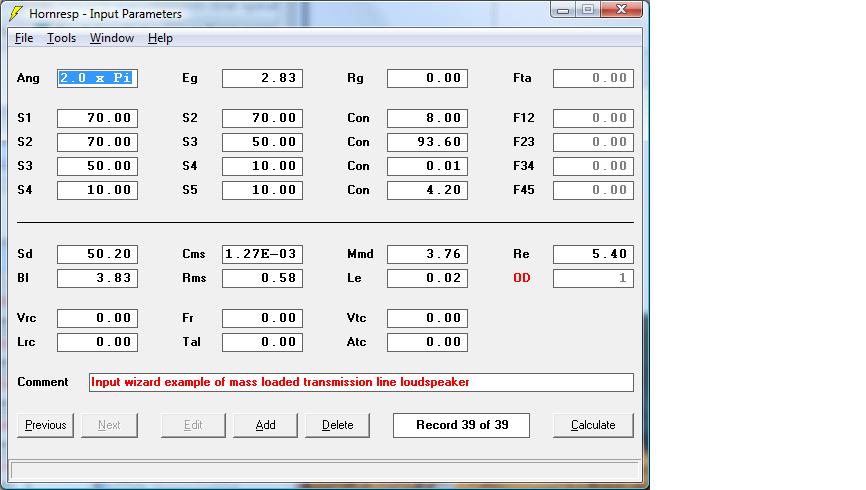Open the Help menu
The height and width of the screenshot is (490, 866).
coord(160,38)
